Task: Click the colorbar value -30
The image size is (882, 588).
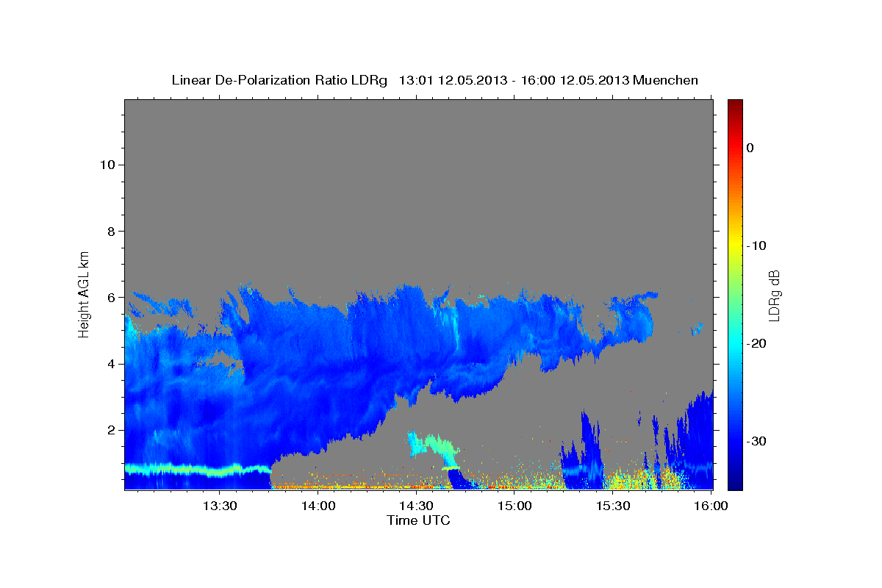Action: [x=756, y=441]
